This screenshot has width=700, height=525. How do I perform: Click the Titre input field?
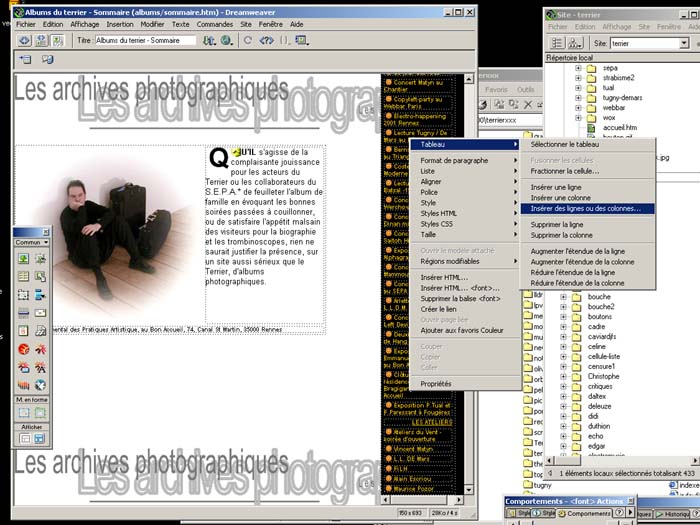click(x=146, y=40)
